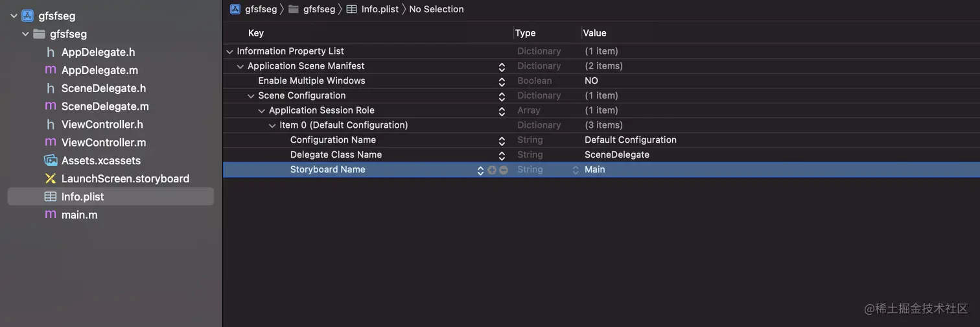Click Info.plist in the breadcrumb bar

click(x=380, y=9)
